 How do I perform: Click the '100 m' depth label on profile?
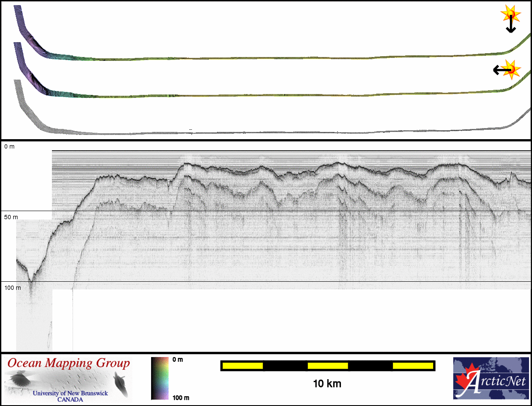(x=12, y=288)
